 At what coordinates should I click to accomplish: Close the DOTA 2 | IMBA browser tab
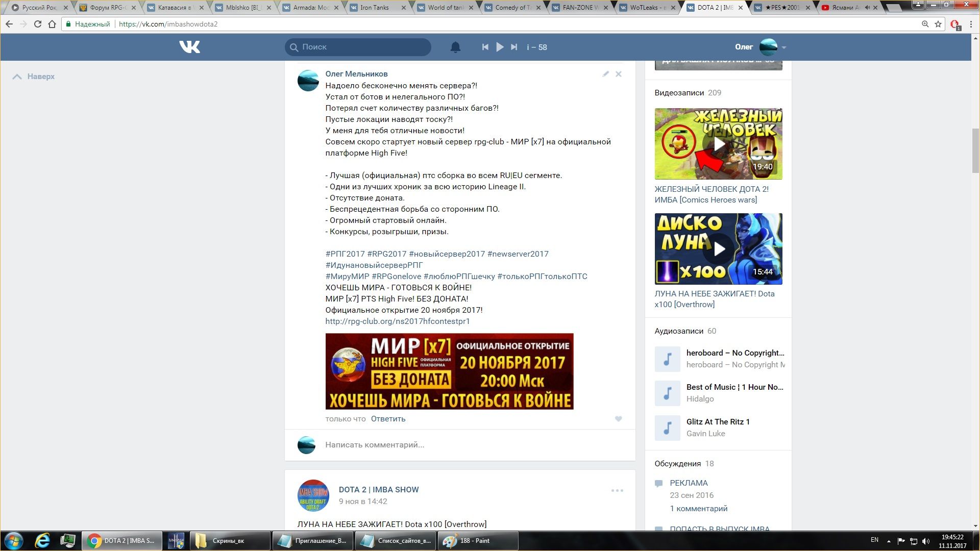point(741,8)
